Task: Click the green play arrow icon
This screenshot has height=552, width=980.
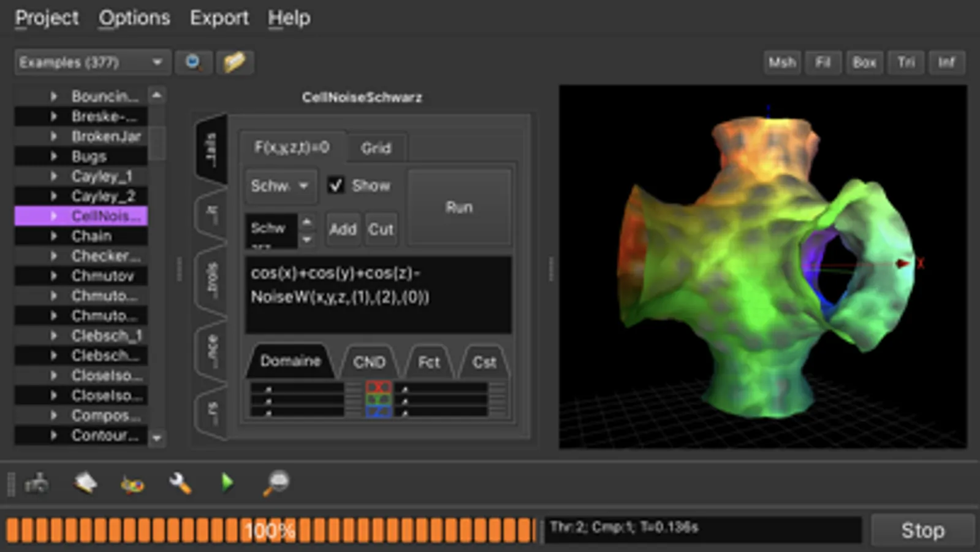Action: (x=227, y=483)
